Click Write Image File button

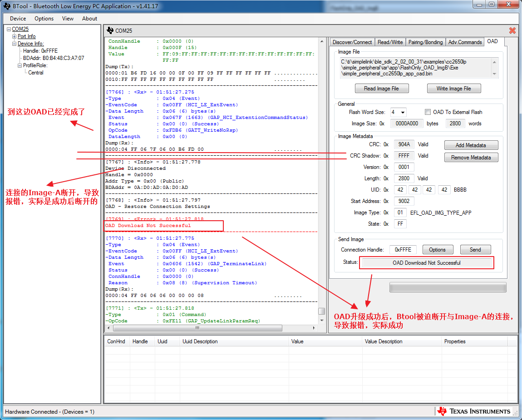tap(454, 88)
